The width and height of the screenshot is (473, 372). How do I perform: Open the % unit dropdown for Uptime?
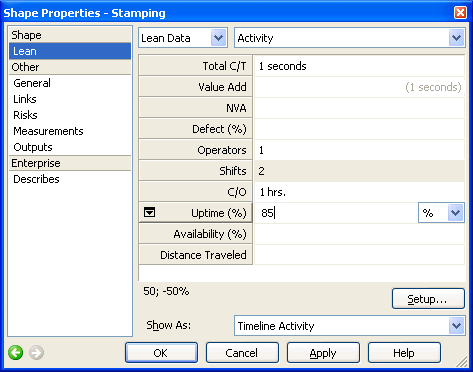[x=456, y=213]
